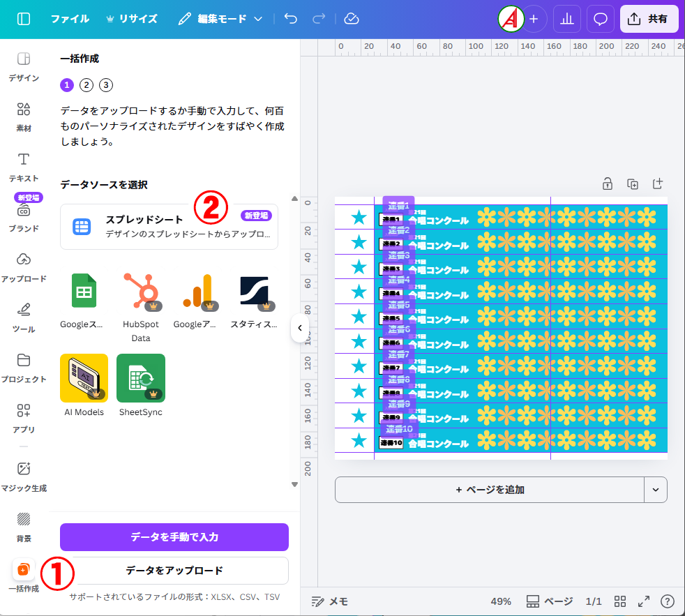Image resolution: width=685 pixels, height=616 pixels.
Task: Open the analytics bar chart icon
Action: (x=567, y=19)
